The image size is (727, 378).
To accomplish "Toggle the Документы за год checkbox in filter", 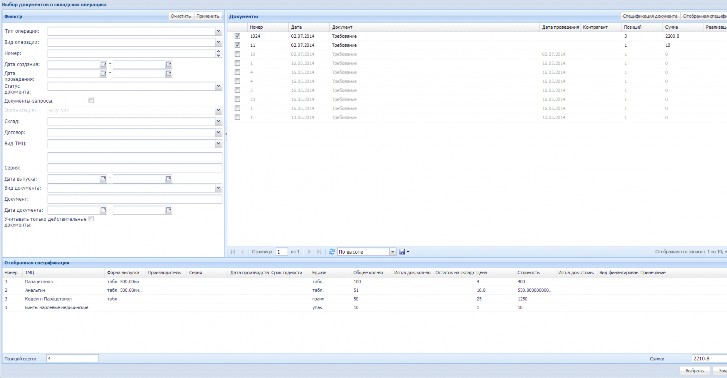I will click(91, 100).
